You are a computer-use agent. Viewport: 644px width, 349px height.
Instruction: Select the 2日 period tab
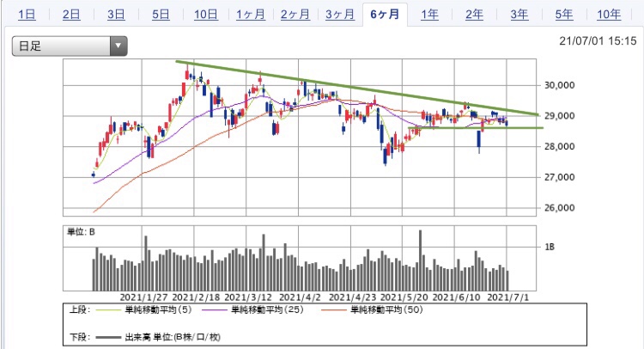pos(71,15)
